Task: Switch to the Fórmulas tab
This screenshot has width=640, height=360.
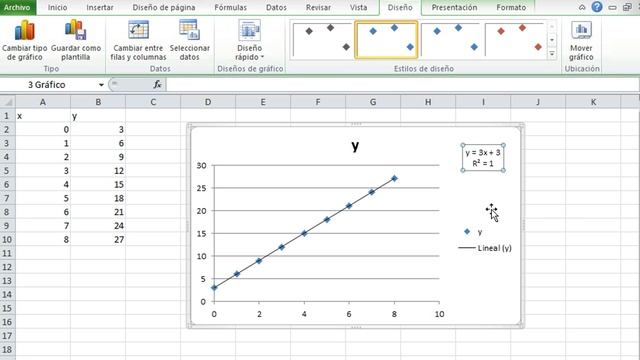Action: [231, 7]
